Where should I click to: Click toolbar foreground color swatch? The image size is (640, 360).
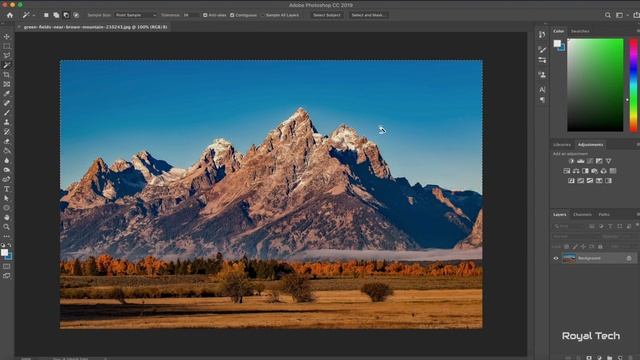point(4,253)
